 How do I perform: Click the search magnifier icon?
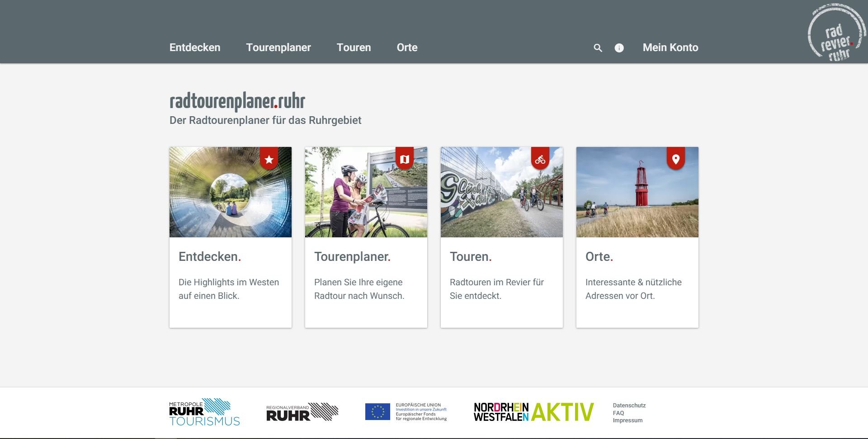(x=598, y=48)
